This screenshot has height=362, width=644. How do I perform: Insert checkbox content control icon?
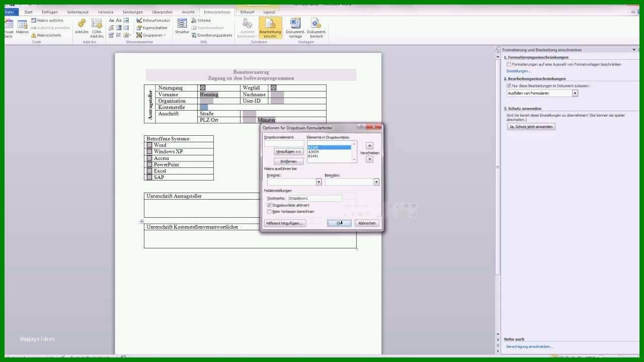click(119, 35)
